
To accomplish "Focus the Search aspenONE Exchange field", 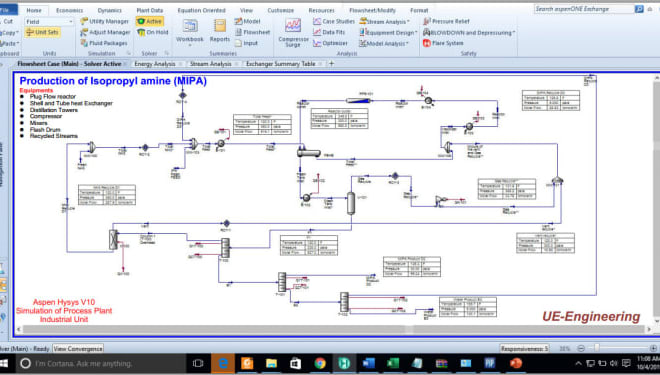I will [584, 9].
